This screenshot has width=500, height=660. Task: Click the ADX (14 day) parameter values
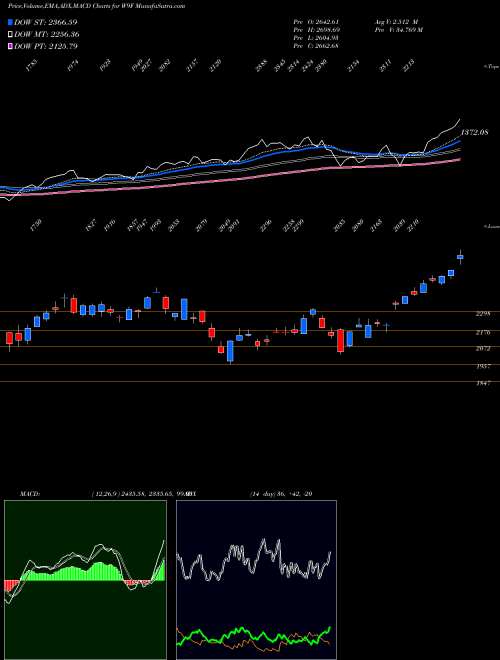(x=281, y=494)
